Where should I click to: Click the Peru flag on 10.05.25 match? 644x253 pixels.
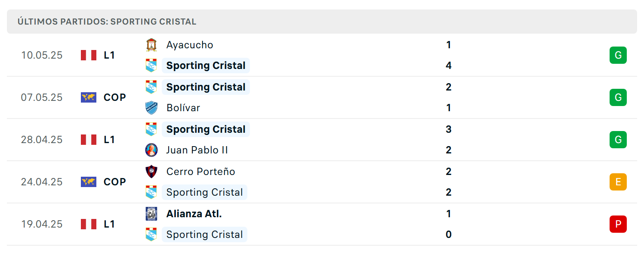[x=89, y=55]
